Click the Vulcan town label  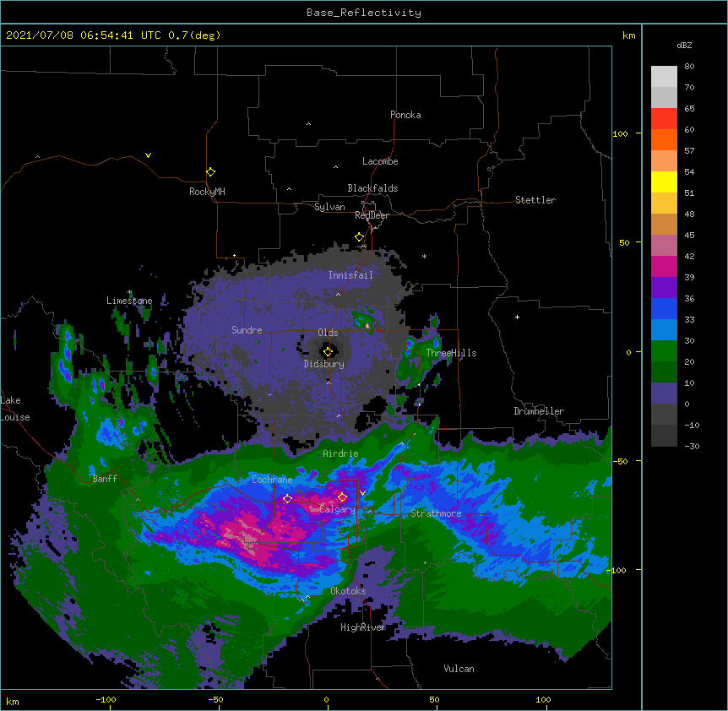[459, 669]
